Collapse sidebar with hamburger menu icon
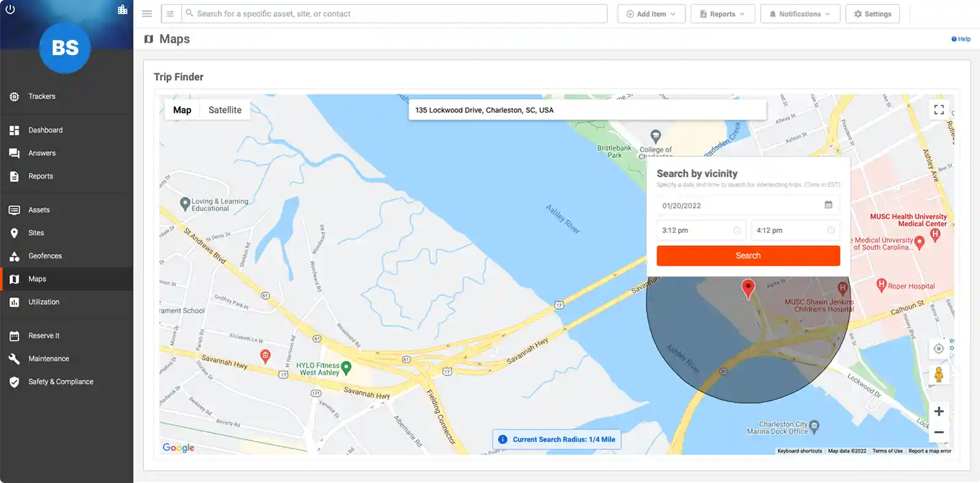This screenshot has width=980, height=483. [147, 13]
